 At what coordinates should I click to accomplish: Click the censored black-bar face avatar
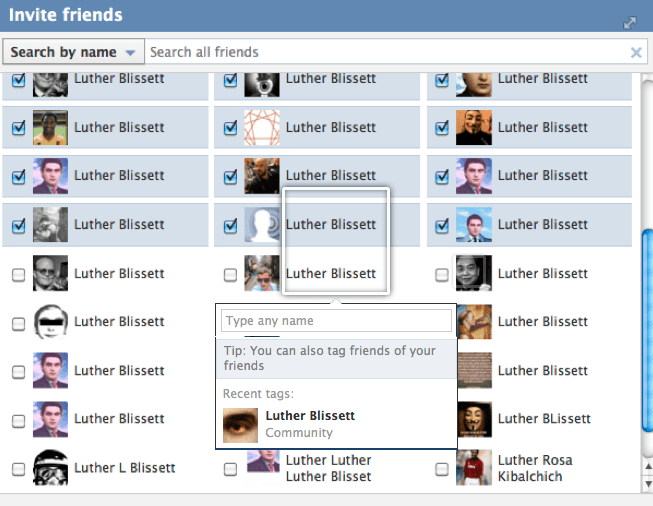coord(50,322)
